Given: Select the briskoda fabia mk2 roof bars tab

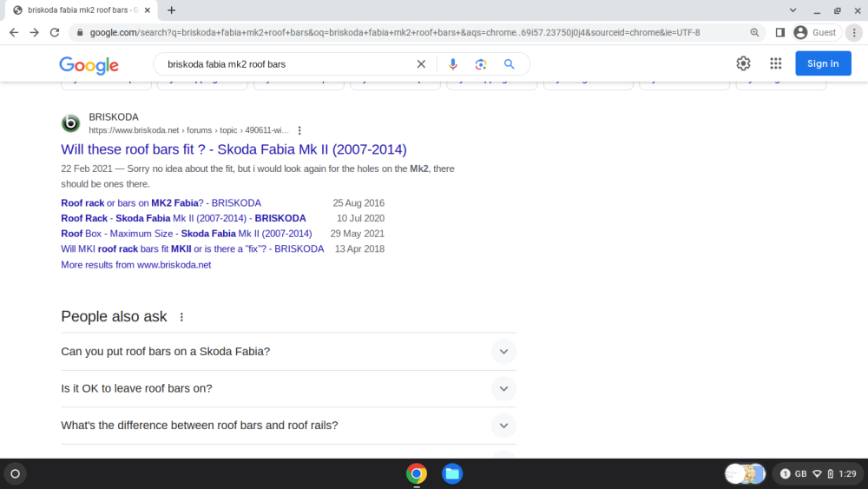Looking at the screenshot, I should [82, 10].
